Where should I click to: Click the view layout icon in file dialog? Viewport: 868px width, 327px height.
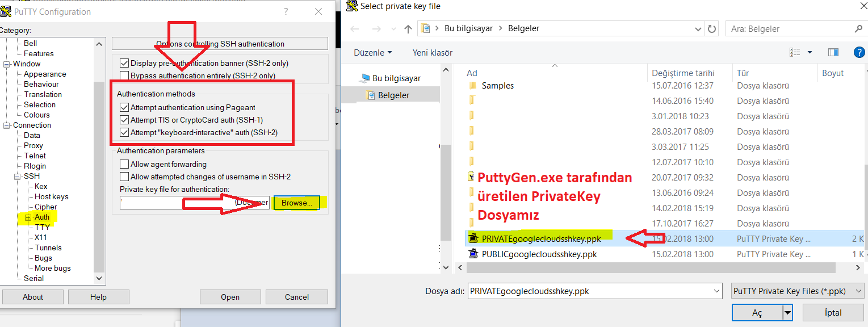[795, 52]
